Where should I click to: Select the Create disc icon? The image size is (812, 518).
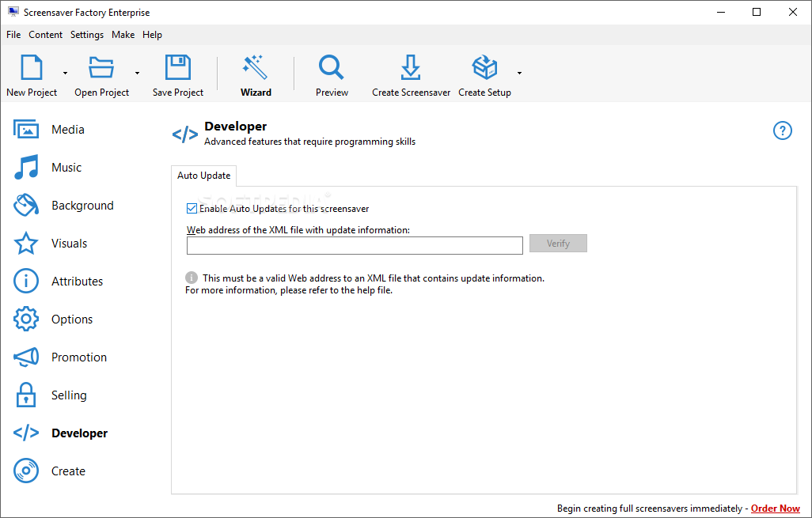point(26,471)
